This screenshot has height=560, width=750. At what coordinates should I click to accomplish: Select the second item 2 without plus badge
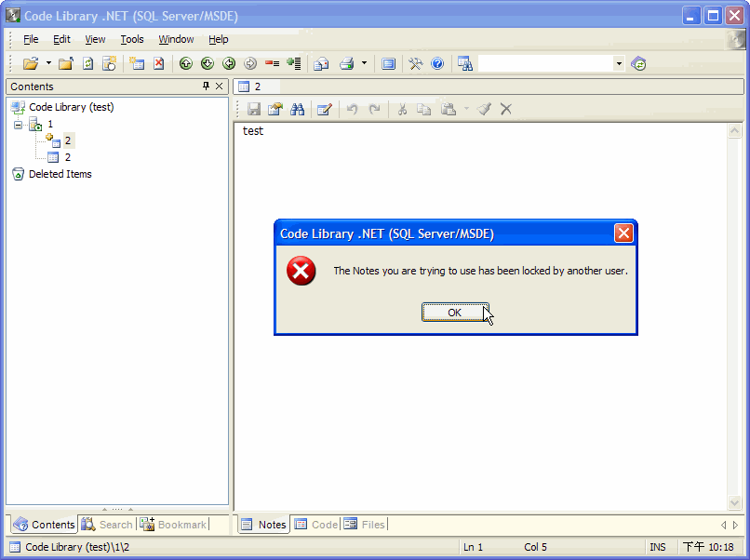tap(68, 157)
